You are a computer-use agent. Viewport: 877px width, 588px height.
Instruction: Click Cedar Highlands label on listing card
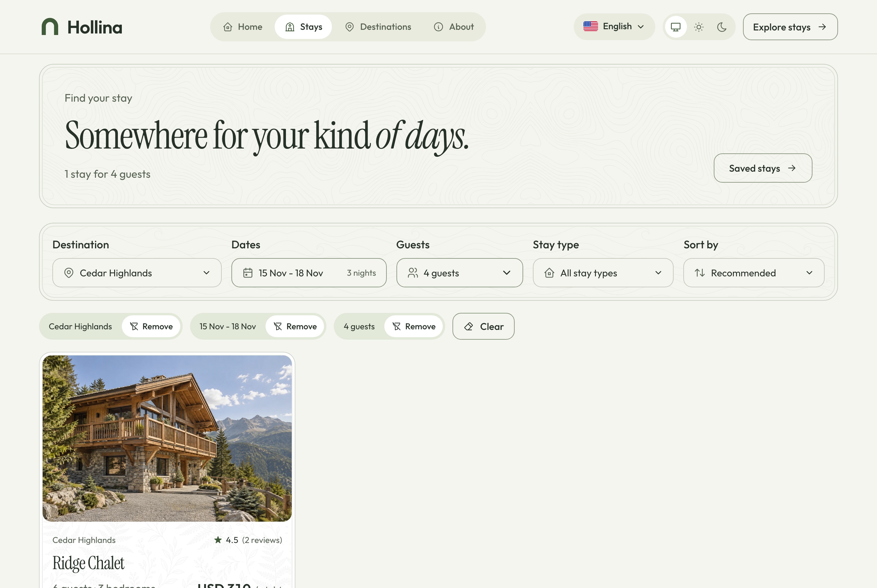pos(84,540)
